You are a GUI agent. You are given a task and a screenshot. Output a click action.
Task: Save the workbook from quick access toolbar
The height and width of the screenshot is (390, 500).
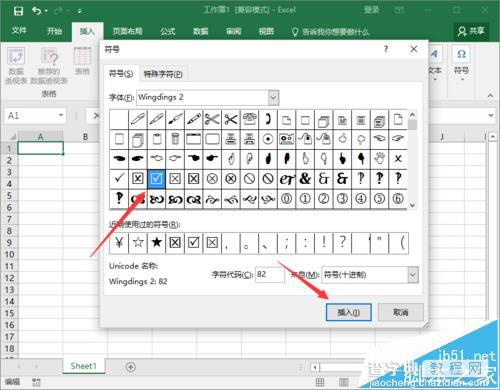pyautogui.click(x=18, y=11)
